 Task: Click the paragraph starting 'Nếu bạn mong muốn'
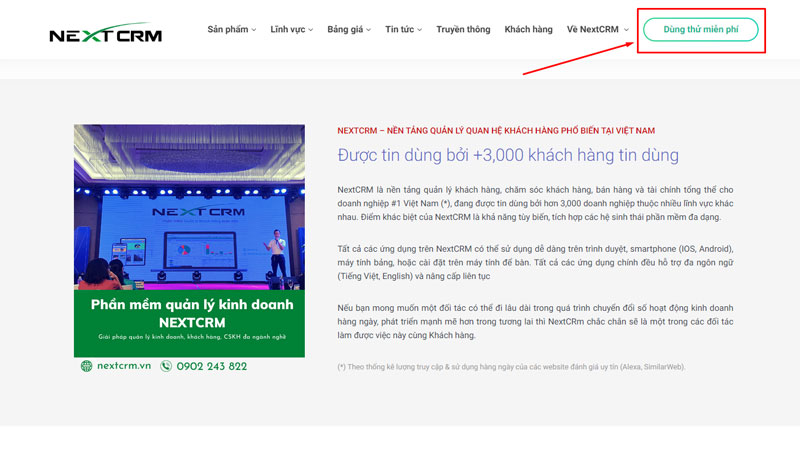[535, 321]
